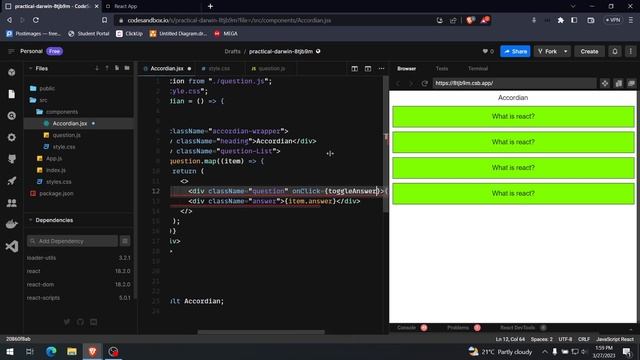Screen dimensions: 640x360
Task: Reload the browser page
Action: pyautogui.click(x=36, y=20)
